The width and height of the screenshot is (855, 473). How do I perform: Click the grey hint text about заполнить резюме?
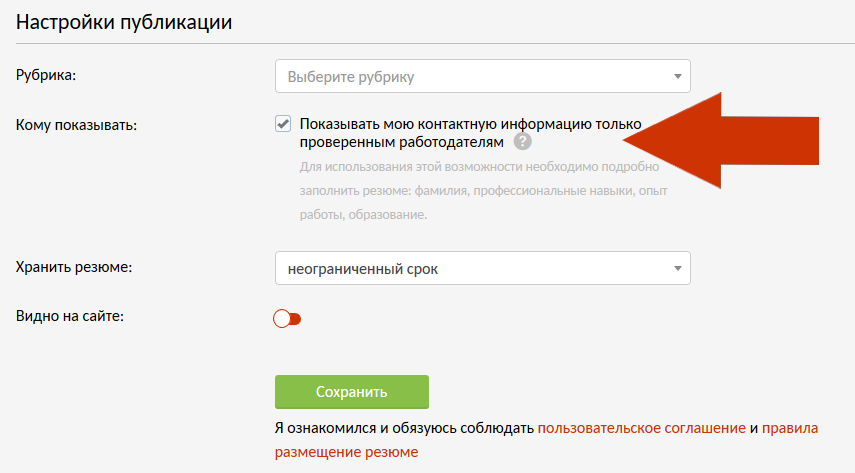[x=480, y=190]
